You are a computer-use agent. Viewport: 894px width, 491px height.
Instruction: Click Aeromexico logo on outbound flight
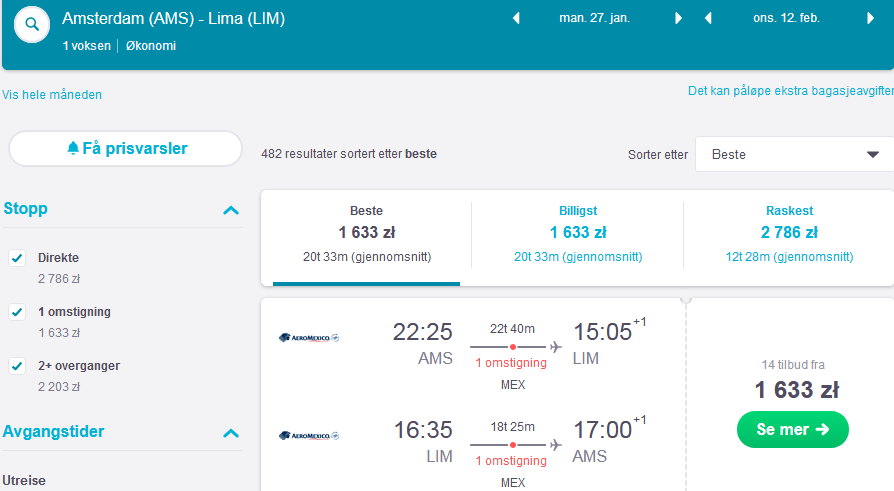[309, 338]
